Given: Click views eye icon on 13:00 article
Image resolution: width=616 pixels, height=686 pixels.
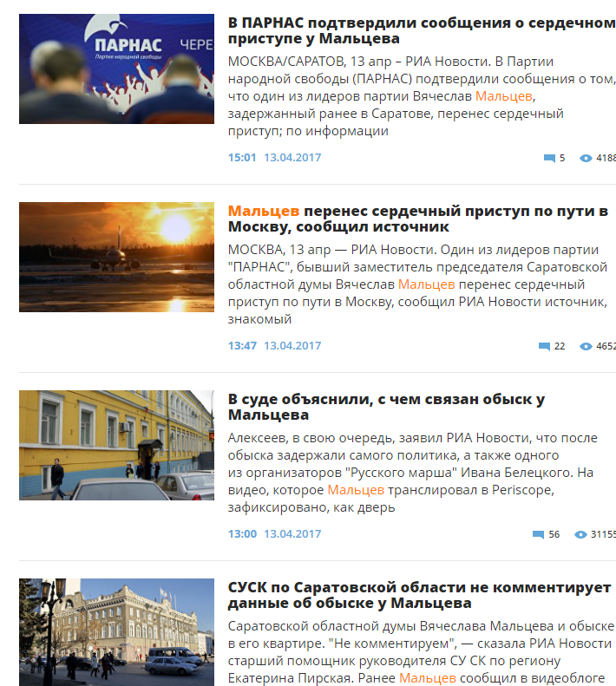Looking at the screenshot, I should [x=580, y=534].
